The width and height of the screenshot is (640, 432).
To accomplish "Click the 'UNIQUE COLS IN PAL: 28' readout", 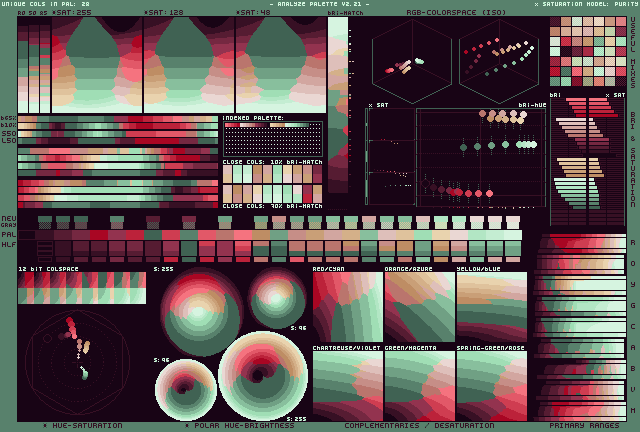I will [x=45, y=4].
